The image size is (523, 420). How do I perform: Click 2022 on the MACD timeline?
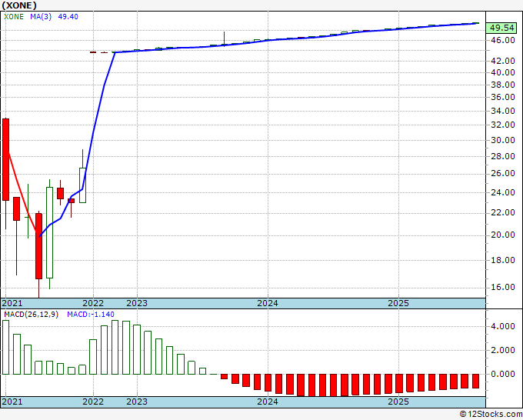[93, 402]
